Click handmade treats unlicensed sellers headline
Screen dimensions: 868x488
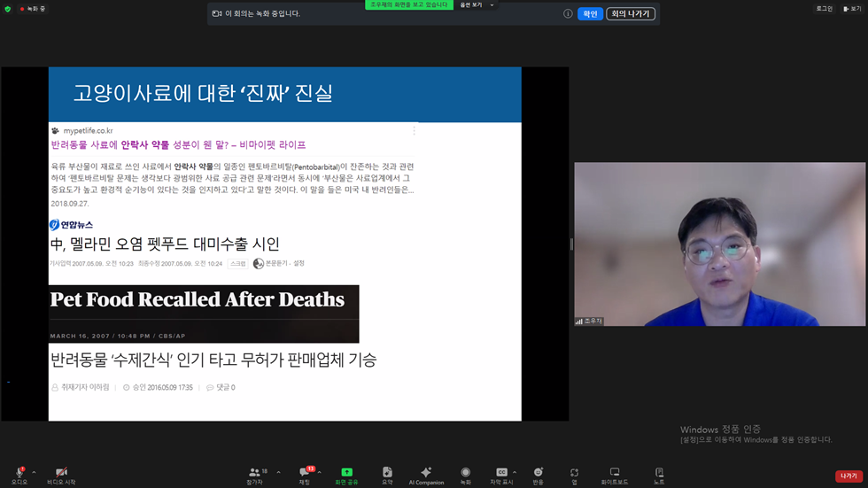click(213, 360)
